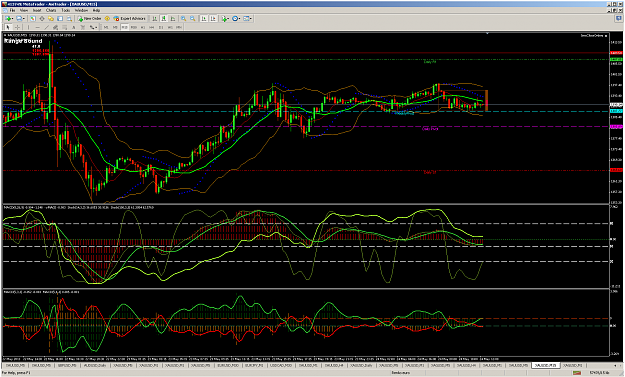
Task: Open the Data Window crosshair icon
Action: 42,19
